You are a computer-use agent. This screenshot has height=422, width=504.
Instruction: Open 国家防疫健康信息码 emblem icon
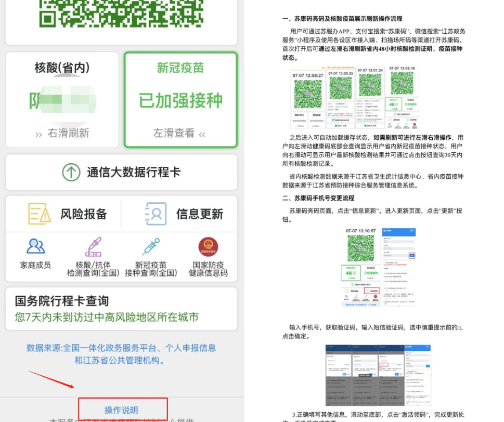tap(208, 247)
